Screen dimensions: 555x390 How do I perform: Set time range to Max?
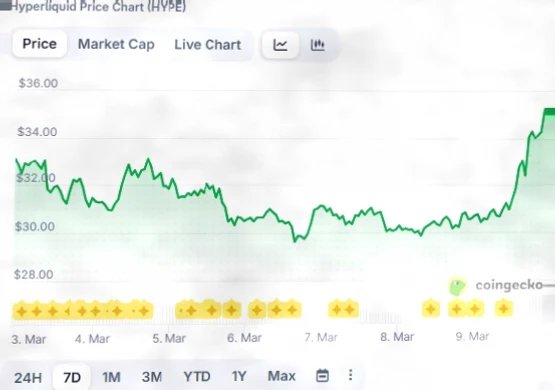pyautogui.click(x=281, y=375)
